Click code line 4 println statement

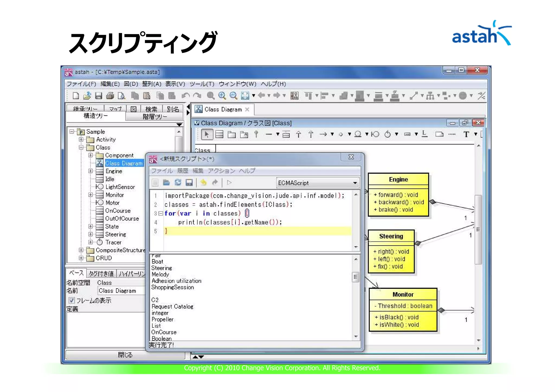230,222
